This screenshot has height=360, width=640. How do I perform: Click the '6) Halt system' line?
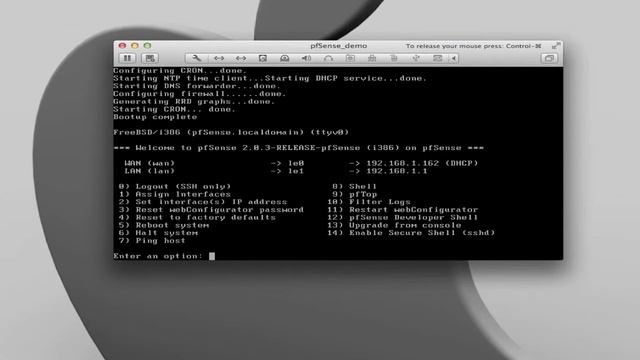(x=158, y=233)
